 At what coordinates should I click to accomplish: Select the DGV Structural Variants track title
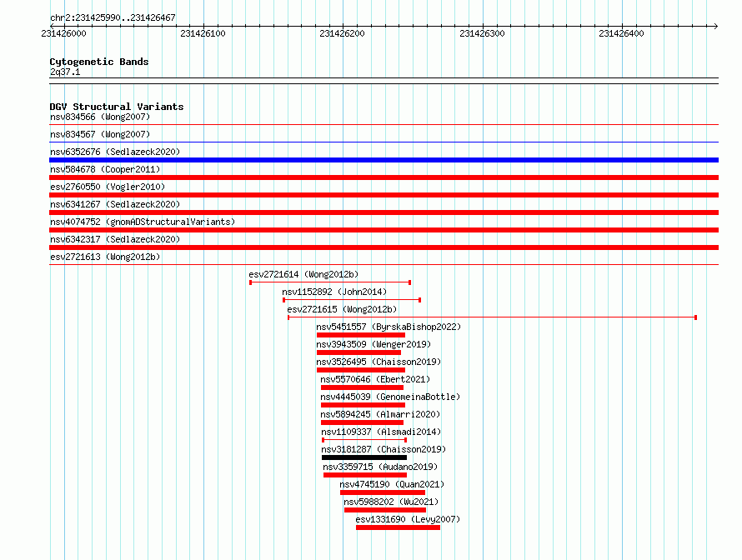pyautogui.click(x=117, y=107)
